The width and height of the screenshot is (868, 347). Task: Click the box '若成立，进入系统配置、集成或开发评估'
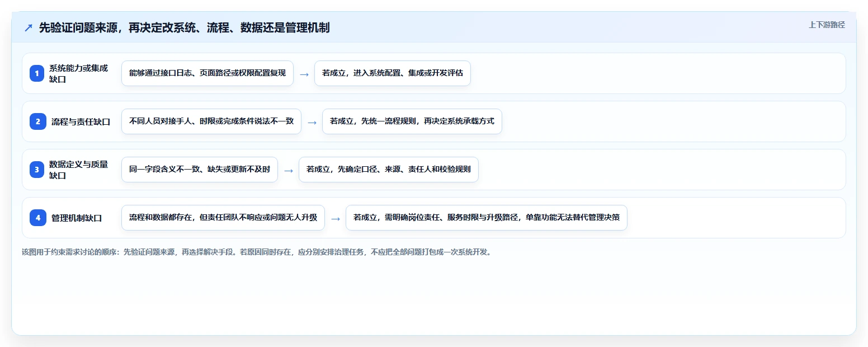pyautogui.click(x=393, y=73)
